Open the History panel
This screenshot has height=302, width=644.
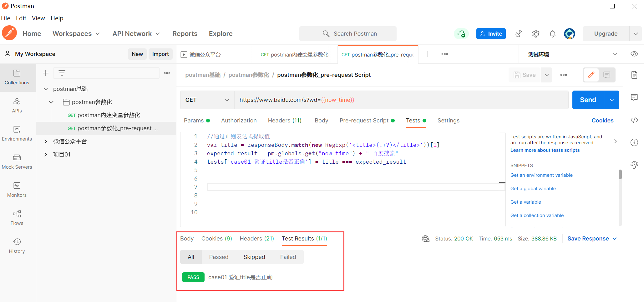tap(17, 245)
